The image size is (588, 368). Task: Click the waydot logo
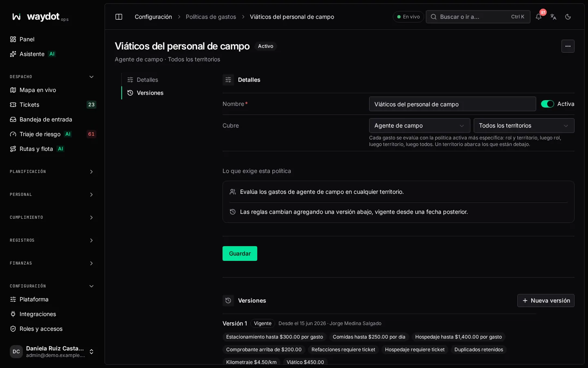[40, 17]
